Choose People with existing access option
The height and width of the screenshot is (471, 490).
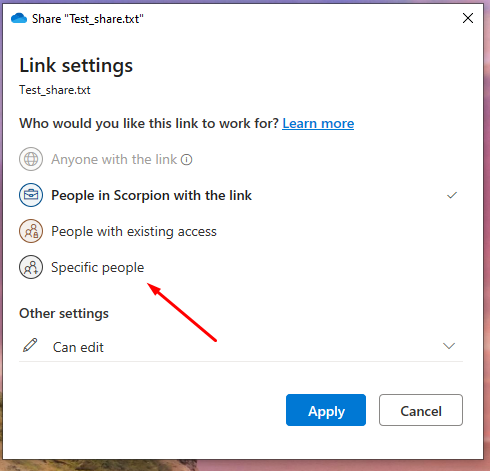pyautogui.click(x=134, y=231)
